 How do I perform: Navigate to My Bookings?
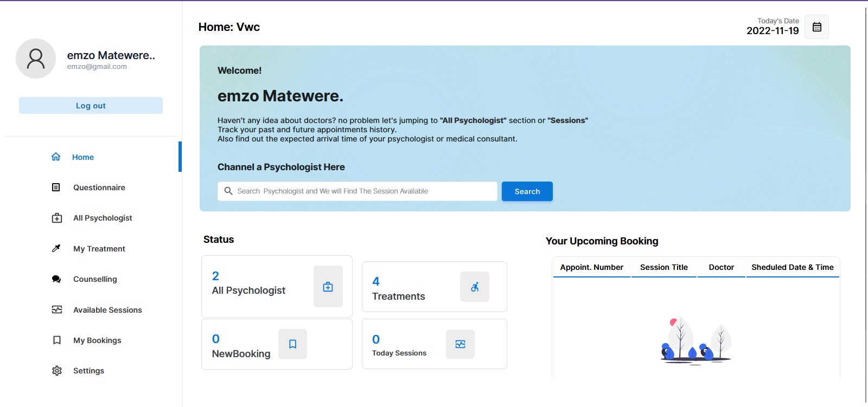click(97, 340)
